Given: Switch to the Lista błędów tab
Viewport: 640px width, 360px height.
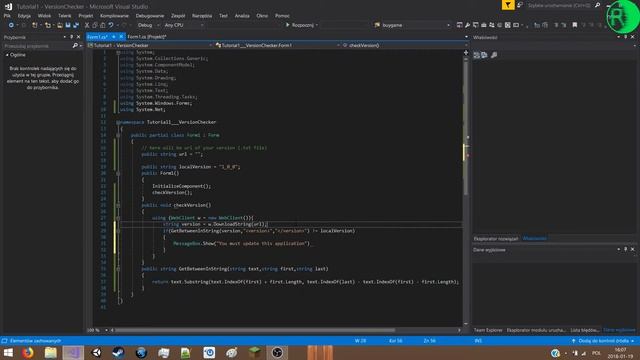Looking at the screenshot, I should [x=584, y=330].
